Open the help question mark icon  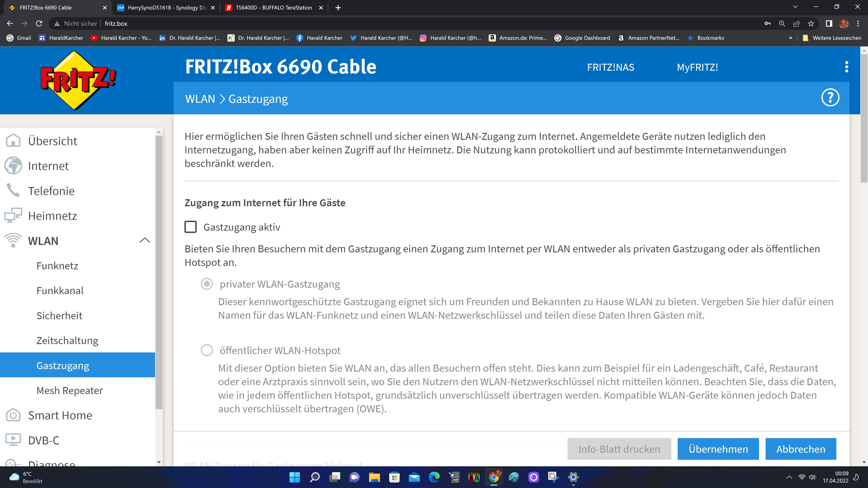pyautogui.click(x=830, y=98)
